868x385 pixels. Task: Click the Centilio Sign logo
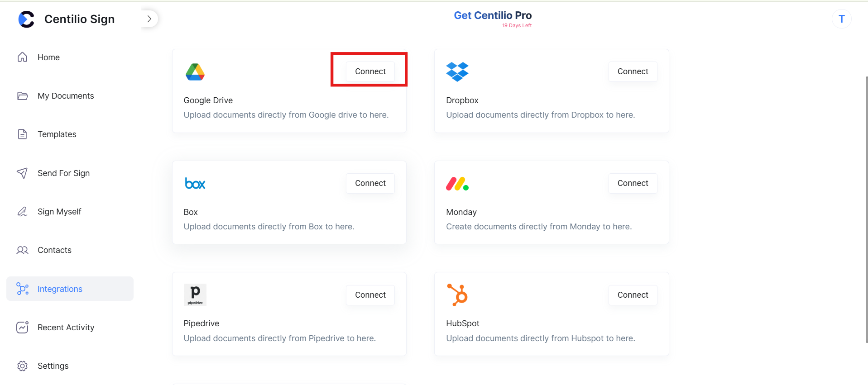[66, 19]
